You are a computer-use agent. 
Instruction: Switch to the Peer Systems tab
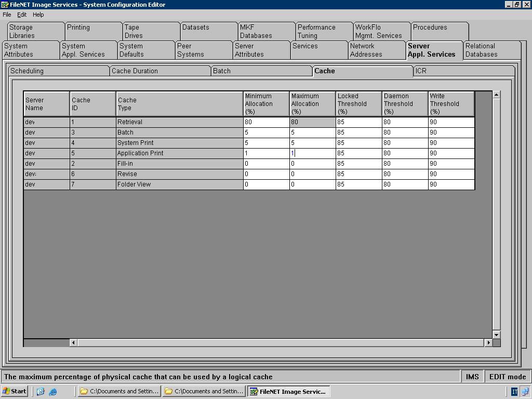(204, 50)
